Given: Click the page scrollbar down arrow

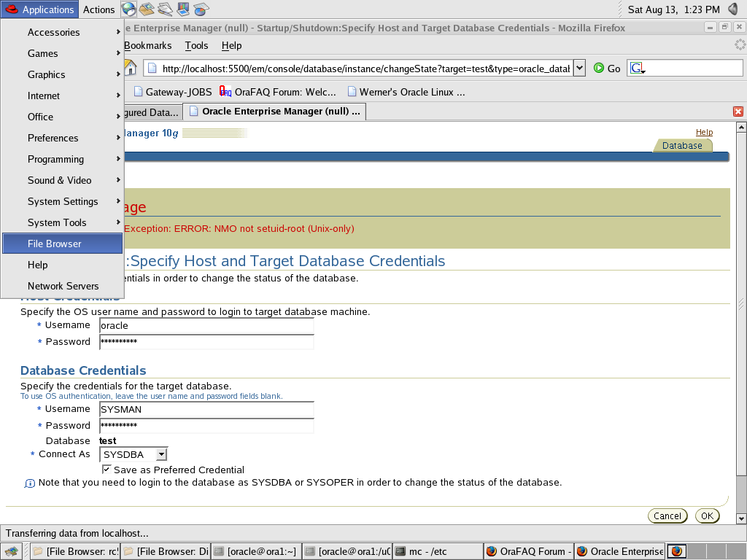Looking at the screenshot, I should point(741,518).
